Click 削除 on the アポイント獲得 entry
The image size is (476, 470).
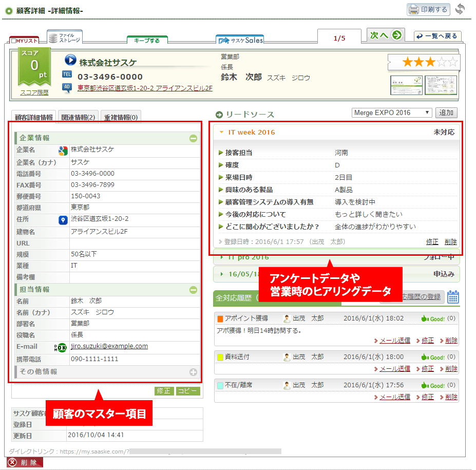[451, 341]
